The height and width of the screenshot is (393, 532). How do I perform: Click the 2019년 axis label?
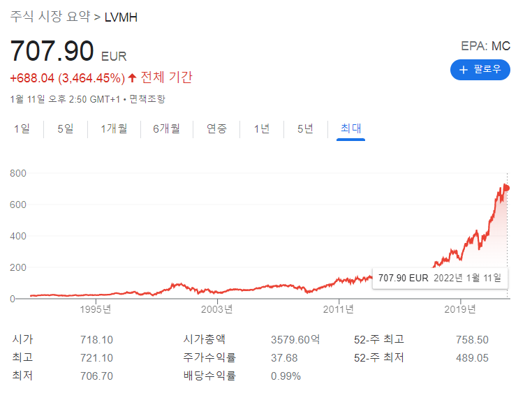coord(460,309)
